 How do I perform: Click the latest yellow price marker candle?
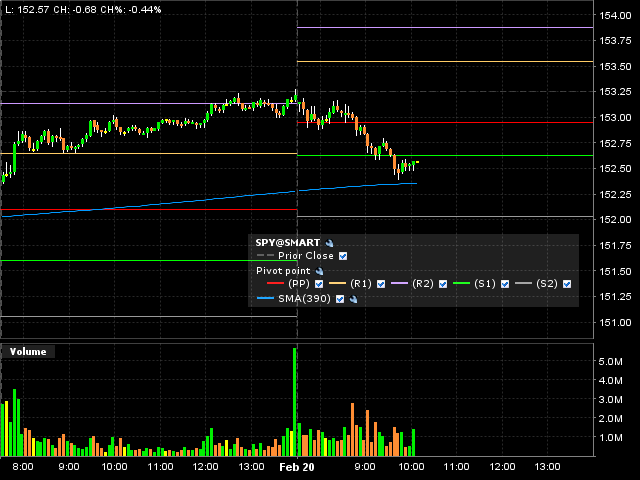click(417, 162)
